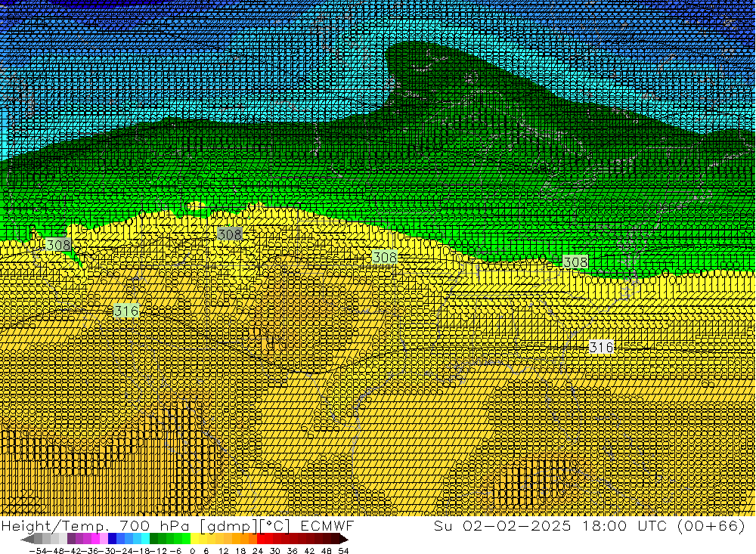This screenshot has width=756, height=554.
Task: Click the gray left arrow of color scale
Action: pyautogui.click(x=27, y=539)
